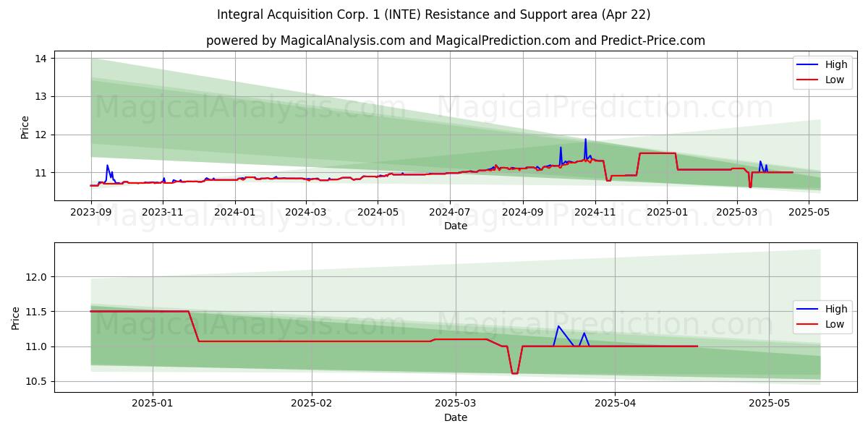868x434 pixels.
Task: Click the 2024-09 tick label
Action: point(522,212)
